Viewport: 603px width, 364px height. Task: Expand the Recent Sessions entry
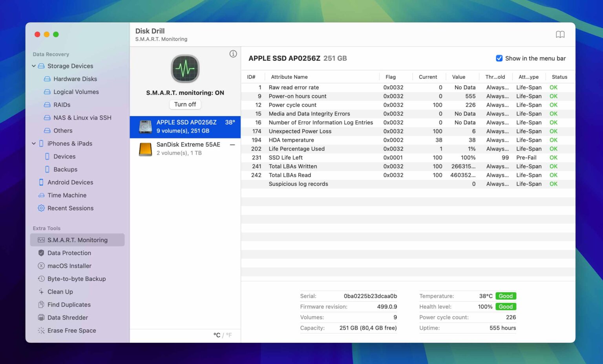click(70, 208)
